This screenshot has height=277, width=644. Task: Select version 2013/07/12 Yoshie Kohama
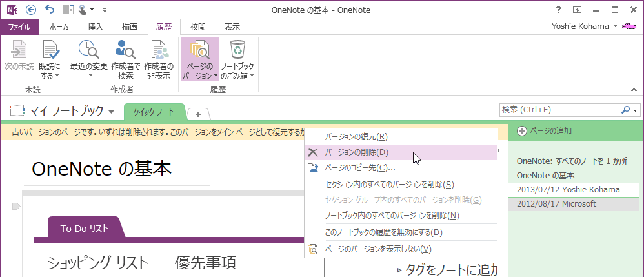tap(574, 190)
